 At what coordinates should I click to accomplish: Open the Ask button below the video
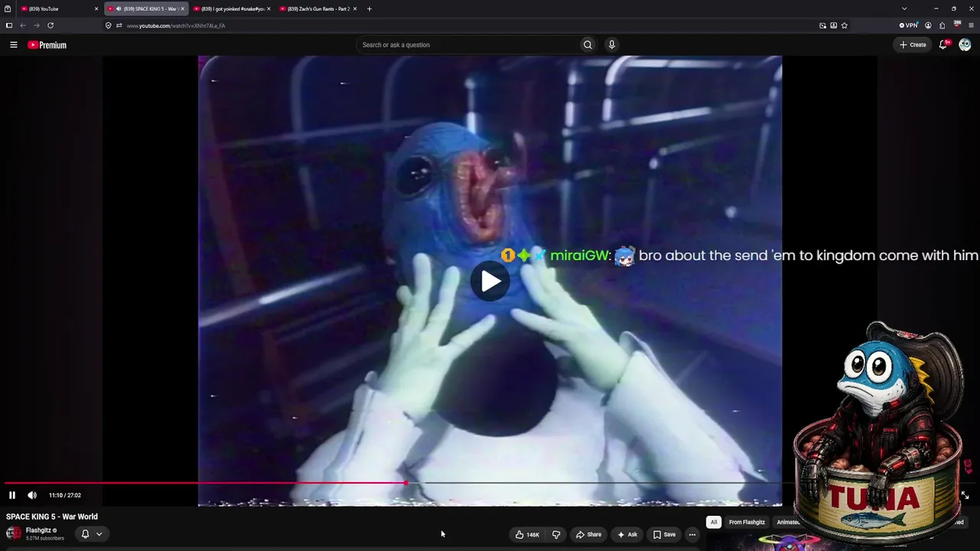627,534
